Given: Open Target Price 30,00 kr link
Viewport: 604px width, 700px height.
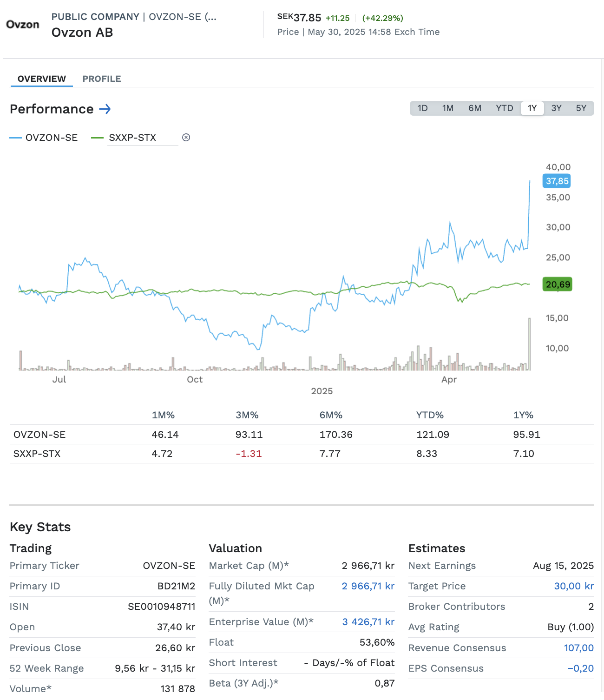Looking at the screenshot, I should 574,586.
